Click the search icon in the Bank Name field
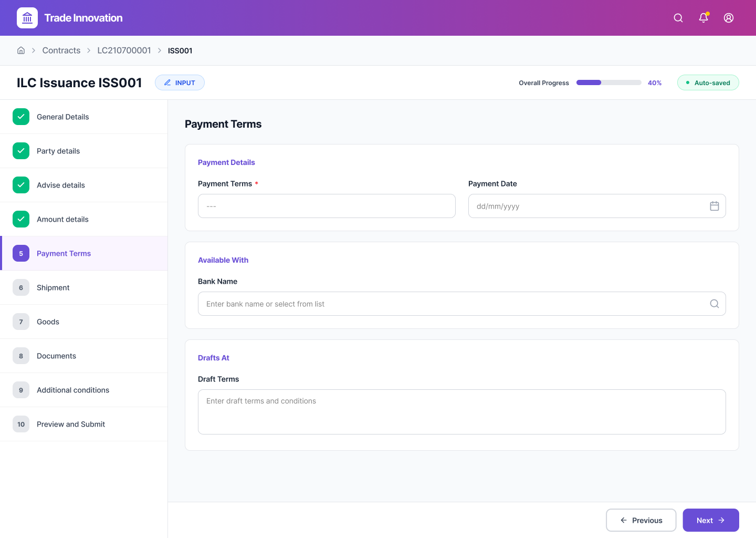 tap(714, 304)
